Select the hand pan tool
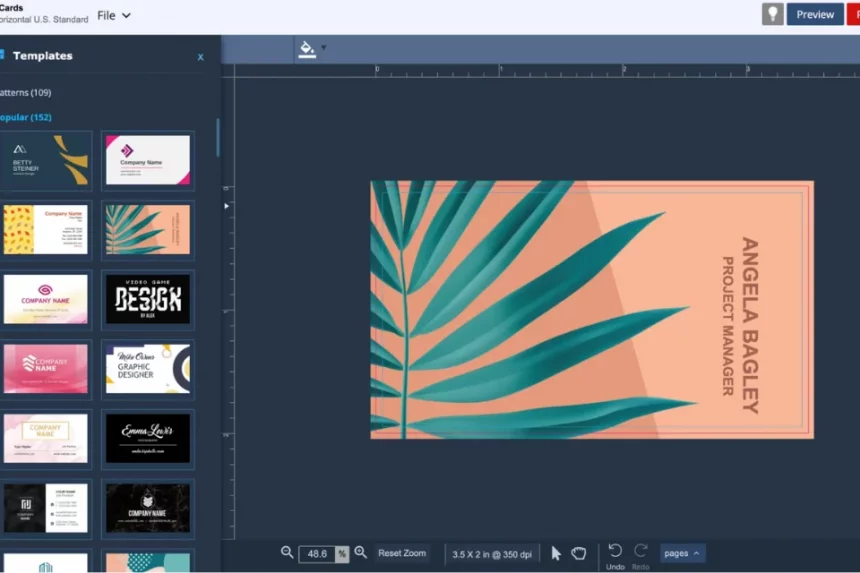This screenshot has width=860, height=573. coord(579,553)
